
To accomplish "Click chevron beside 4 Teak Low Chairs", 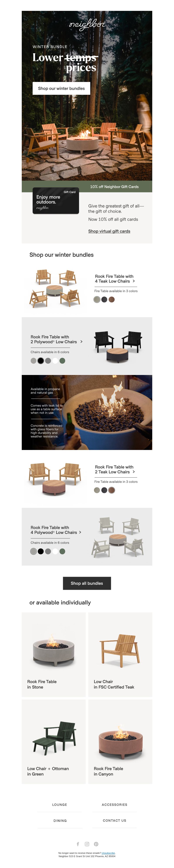I will point(134,281).
